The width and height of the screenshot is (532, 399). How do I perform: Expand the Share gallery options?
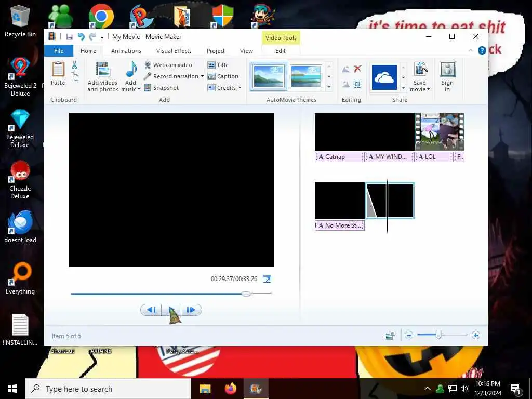403,87
